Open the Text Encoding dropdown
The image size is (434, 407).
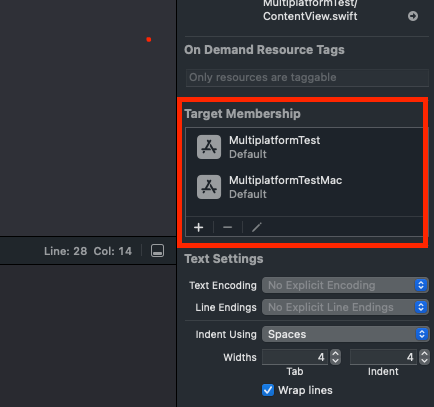(345, 285)
